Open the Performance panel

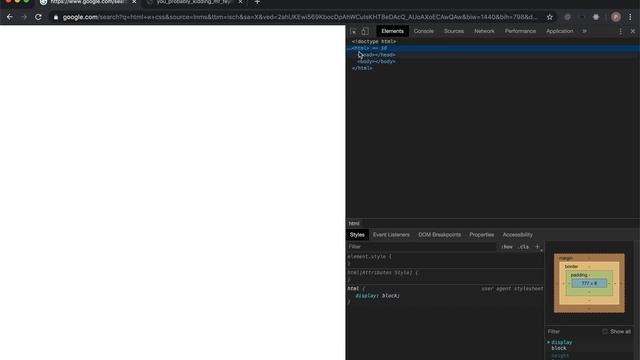[520, 31]
